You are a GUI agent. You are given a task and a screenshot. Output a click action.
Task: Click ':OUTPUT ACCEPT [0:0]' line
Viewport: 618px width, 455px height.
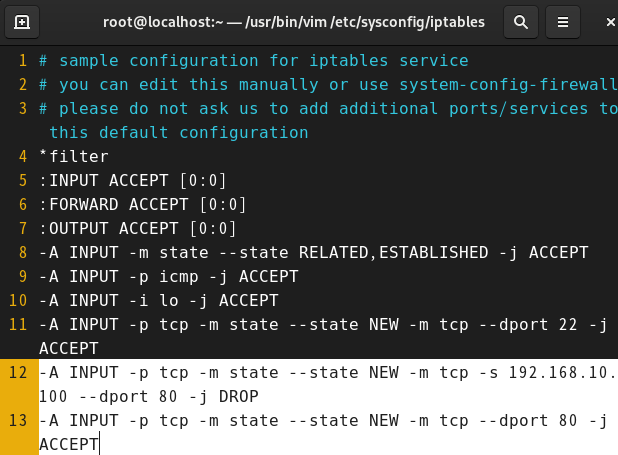coord(138,229)
